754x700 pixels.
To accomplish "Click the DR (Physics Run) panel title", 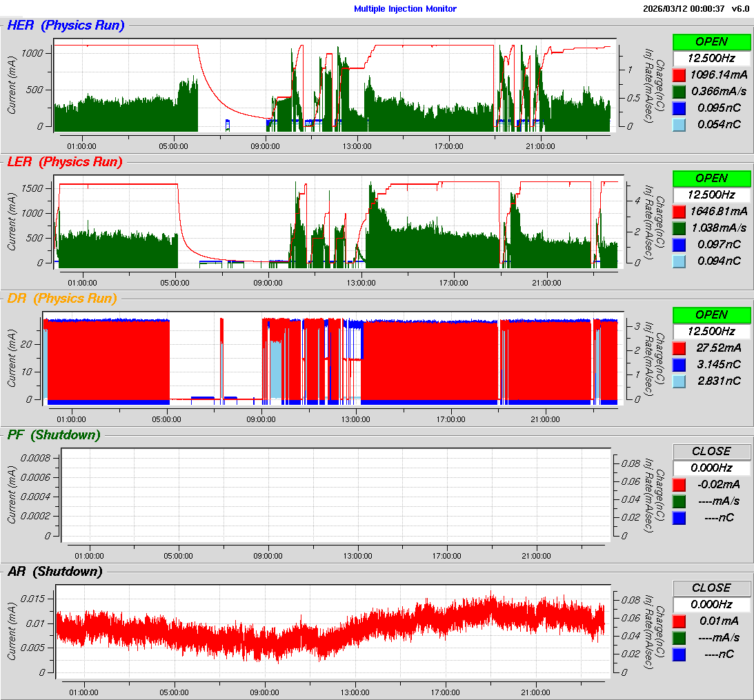I will [61, 299].
